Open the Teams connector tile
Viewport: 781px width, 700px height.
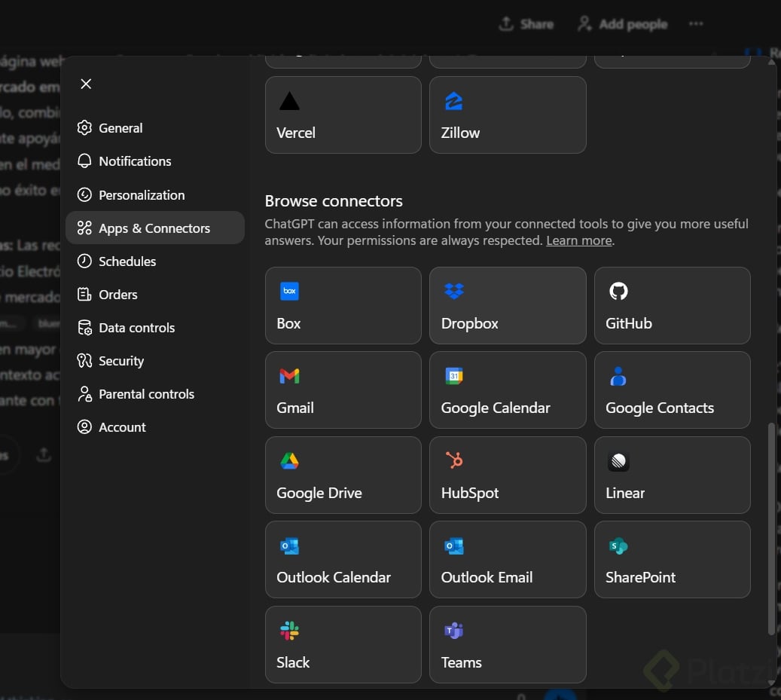click(508, 644)
